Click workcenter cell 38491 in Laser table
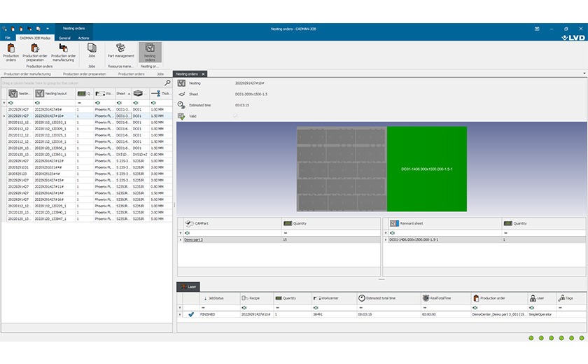588x364 pixels. (x=334, y=314)
